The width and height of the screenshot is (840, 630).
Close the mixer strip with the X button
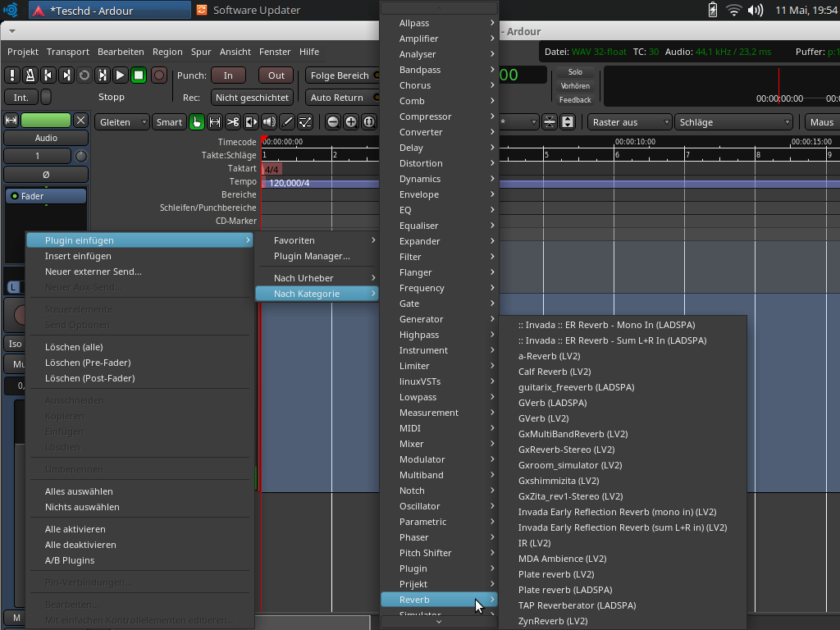(80, 121)
